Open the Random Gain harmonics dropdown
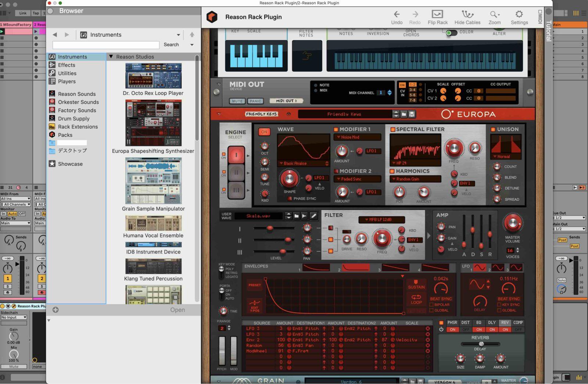The width and height of the screenshot is (588, 384). click(415, 179)
